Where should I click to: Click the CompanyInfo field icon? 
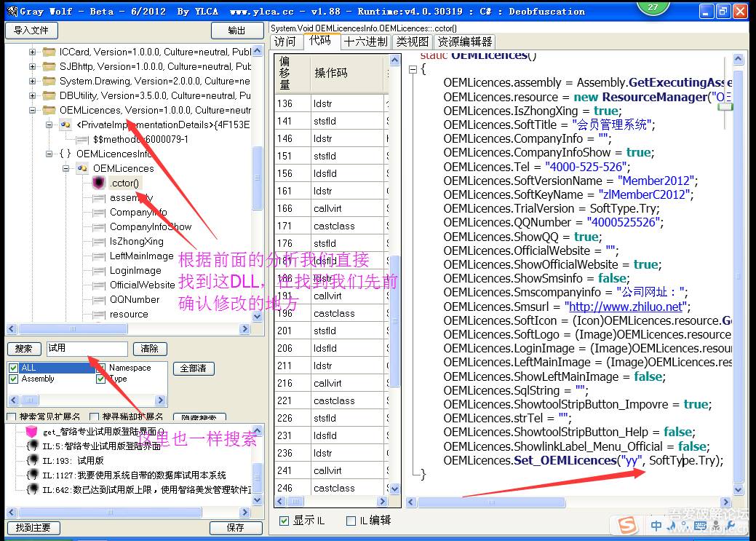click(x=98, y=212)
